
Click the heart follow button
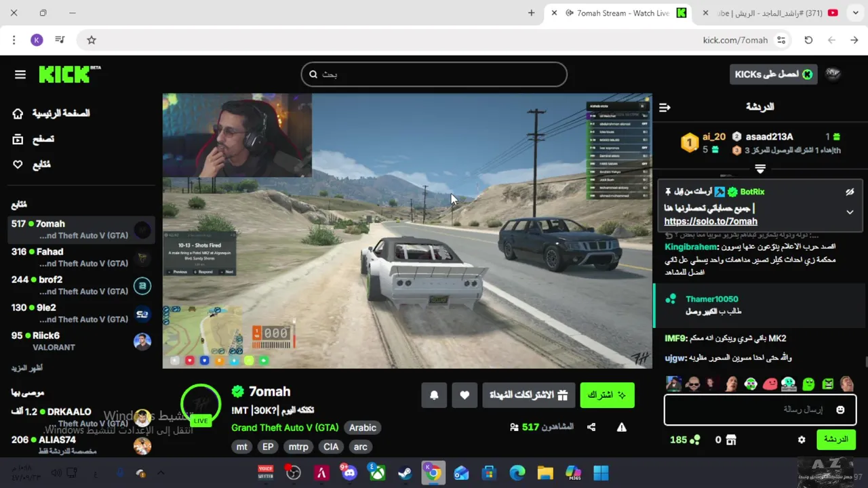coord(465,395)
